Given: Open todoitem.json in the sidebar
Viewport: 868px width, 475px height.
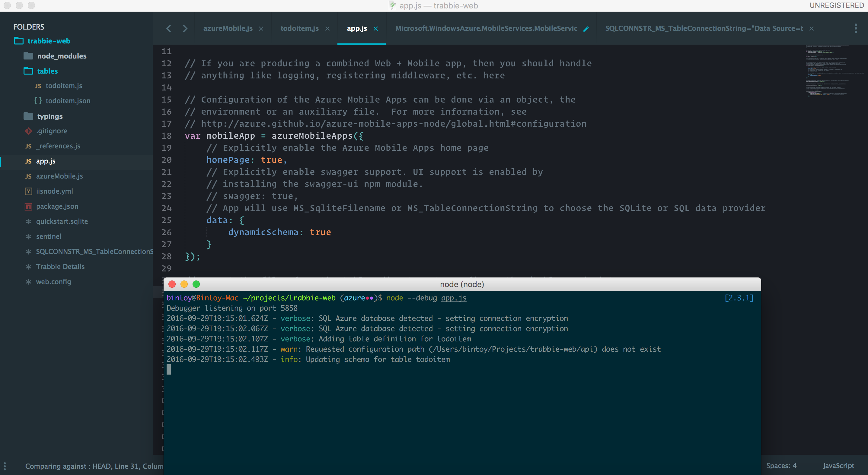Looking at the screenshot, I should (68, 101).
